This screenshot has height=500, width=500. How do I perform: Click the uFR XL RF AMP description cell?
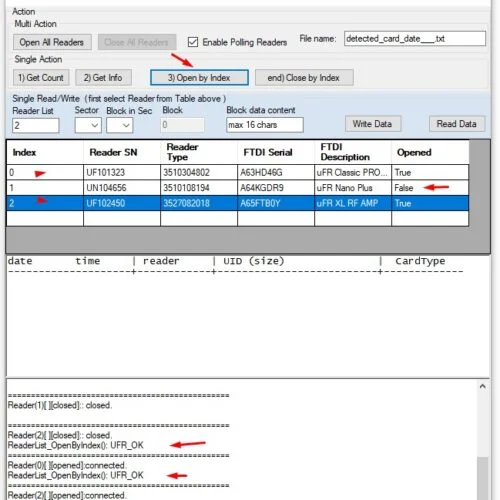tap(353, 203)
